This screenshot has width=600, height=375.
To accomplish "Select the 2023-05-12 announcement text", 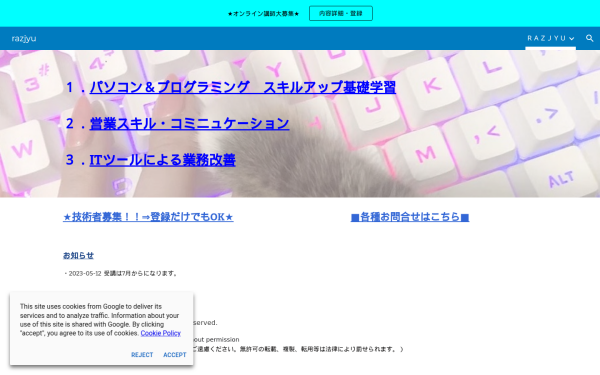I will 121,273.
